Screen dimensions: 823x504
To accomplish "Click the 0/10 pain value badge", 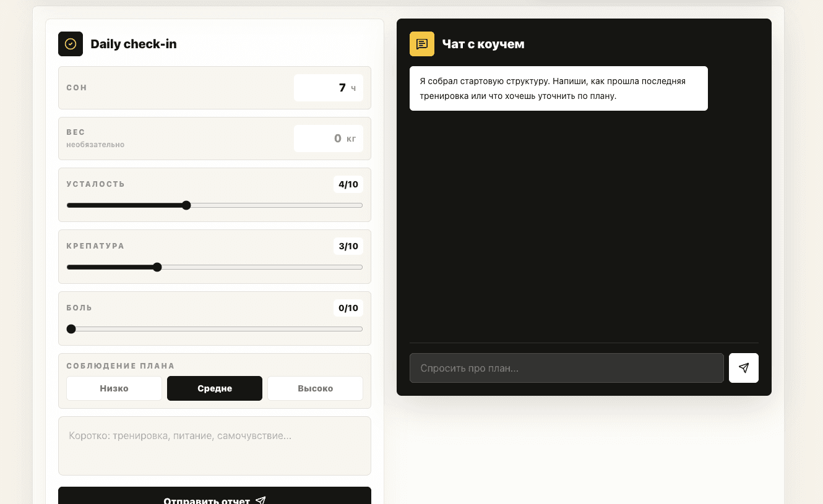I will click(348, 308).
